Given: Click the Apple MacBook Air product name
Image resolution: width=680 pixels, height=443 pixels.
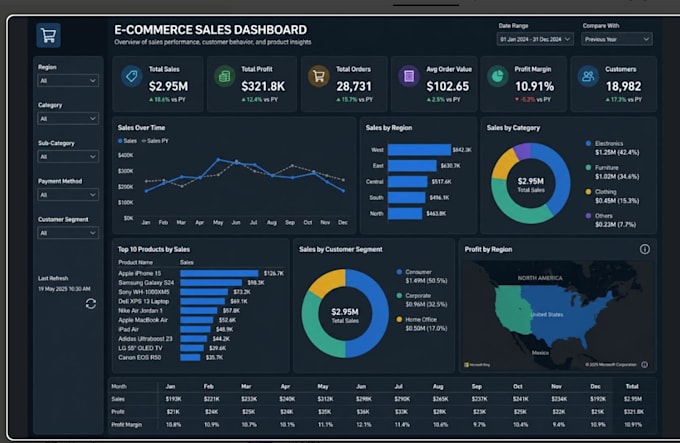Looking at the screenshot, I should 143,320.
